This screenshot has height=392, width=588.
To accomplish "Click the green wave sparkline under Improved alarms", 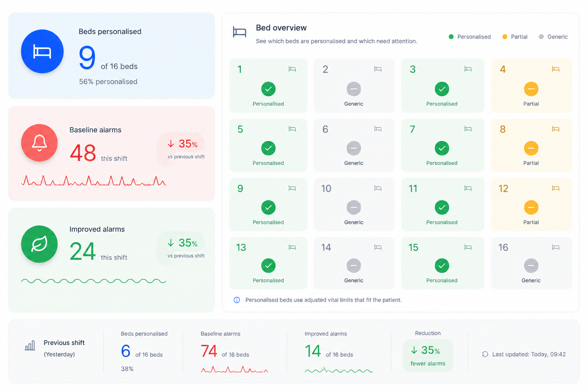I will [93, 281].
